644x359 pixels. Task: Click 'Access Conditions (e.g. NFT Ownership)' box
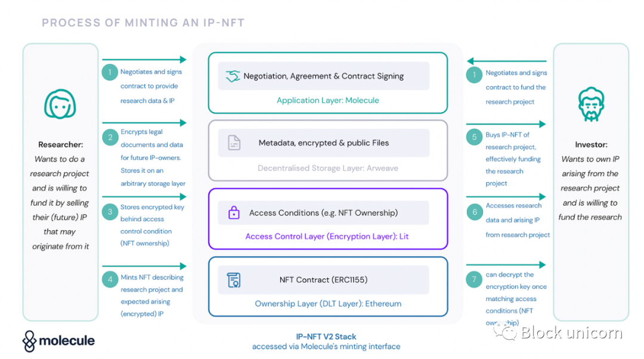tap(324, 213)
